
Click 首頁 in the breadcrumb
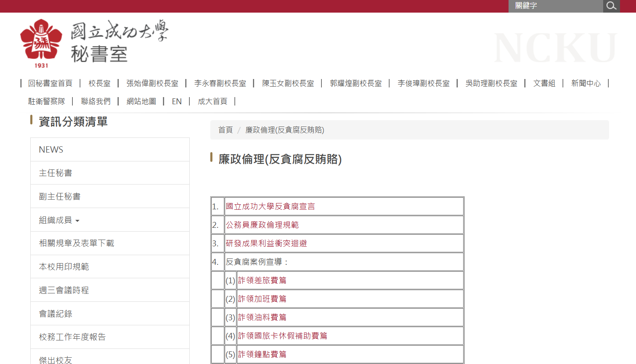point(225,130)
